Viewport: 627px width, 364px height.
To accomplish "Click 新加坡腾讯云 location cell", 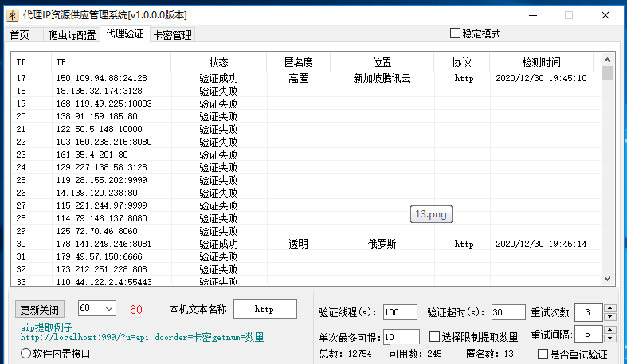I will tap(382, 78).
